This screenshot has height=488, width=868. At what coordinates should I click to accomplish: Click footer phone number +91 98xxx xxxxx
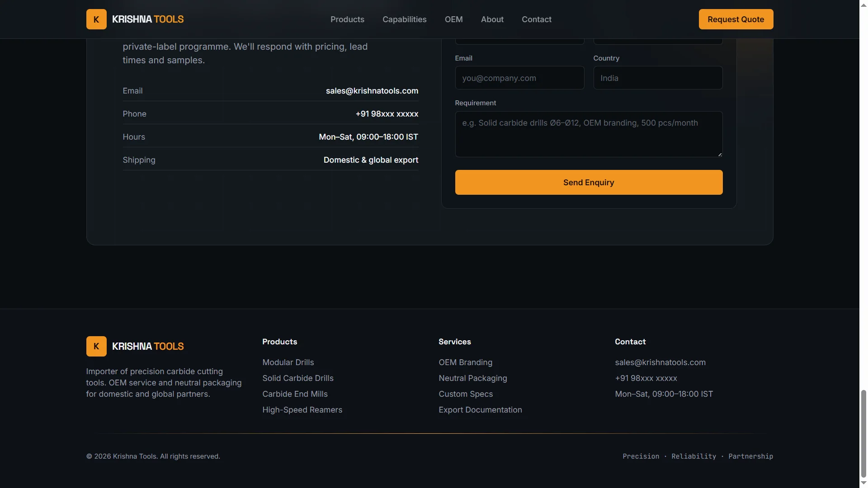(646, 378)
